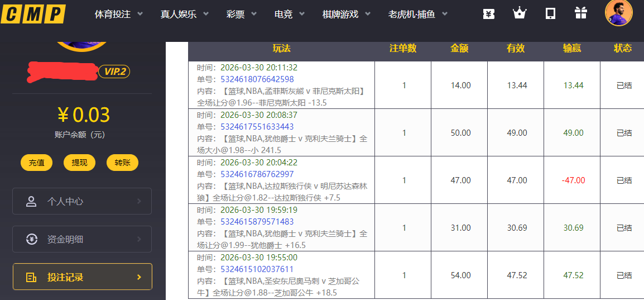The height and width of the screenshot is (300, 644).
Task: Click the time 2026-03-30 19:55:00
Action: [259, 258]
